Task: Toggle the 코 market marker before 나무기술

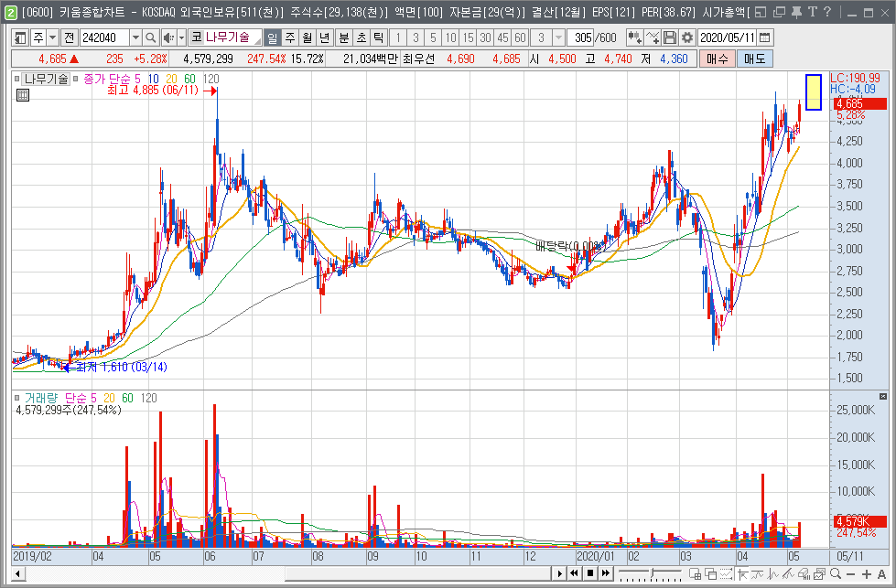Action: tap(197, 37)
